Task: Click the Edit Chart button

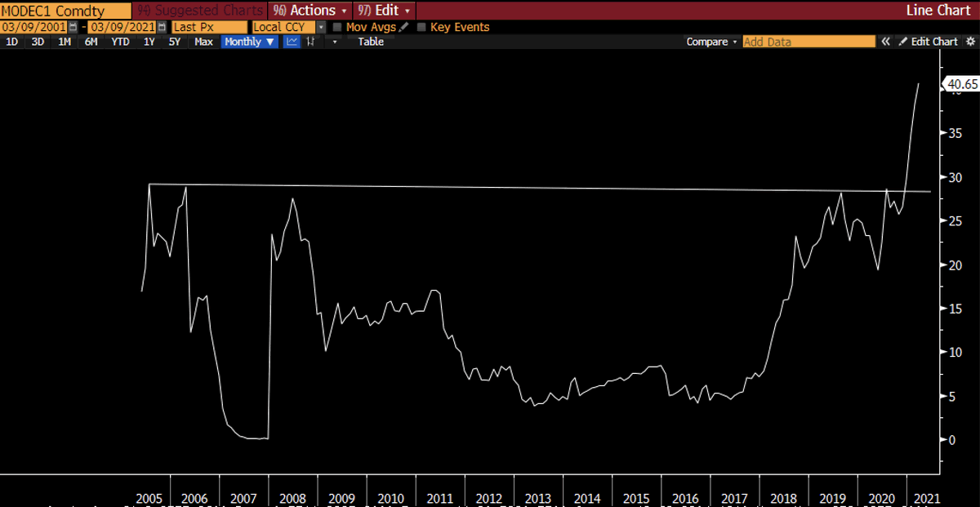Action: coord(929,42)
